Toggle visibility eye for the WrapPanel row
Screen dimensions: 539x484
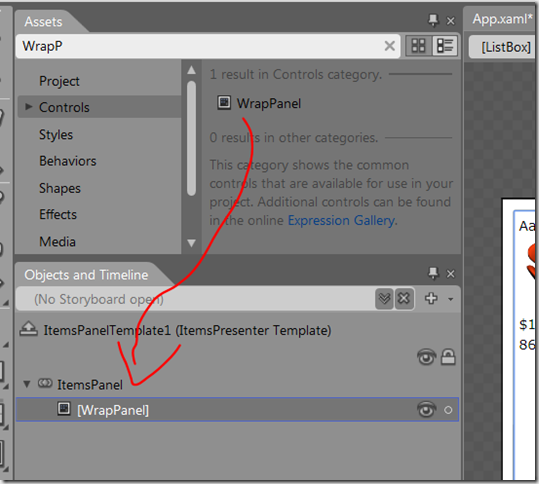pos(427,409)
